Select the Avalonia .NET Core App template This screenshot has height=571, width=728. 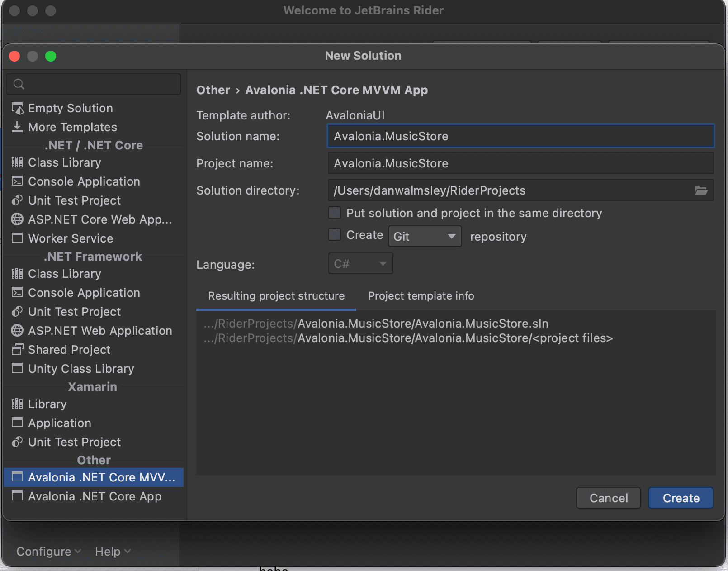point(95,496)
